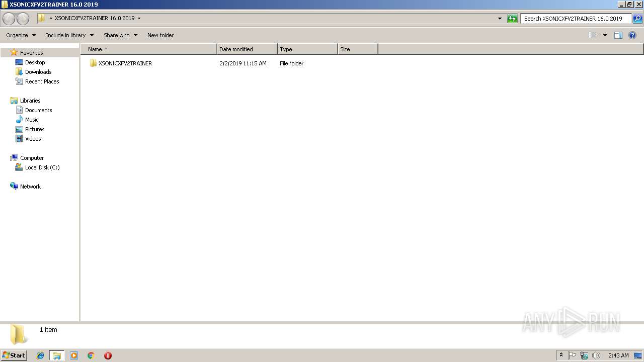The height and width of the screenshot is (362, 644).
Task: Click Show desktop button in the tray
Action: pos(638,355)
